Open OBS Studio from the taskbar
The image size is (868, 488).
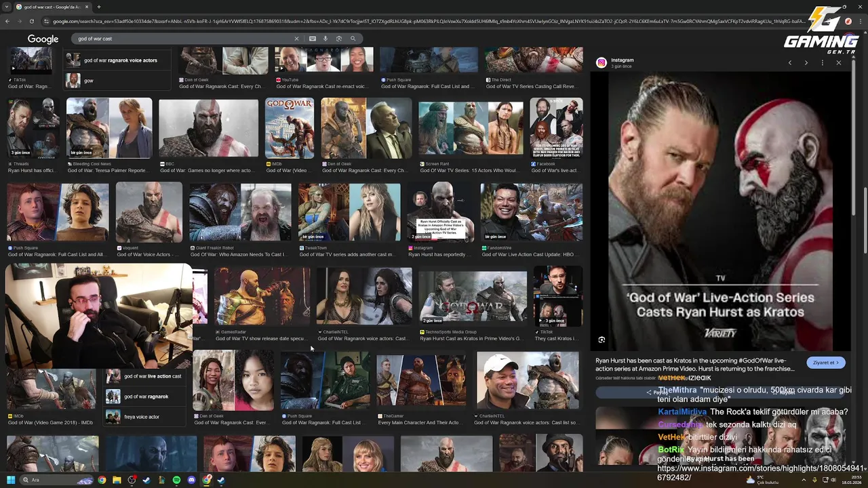point(132,480)
